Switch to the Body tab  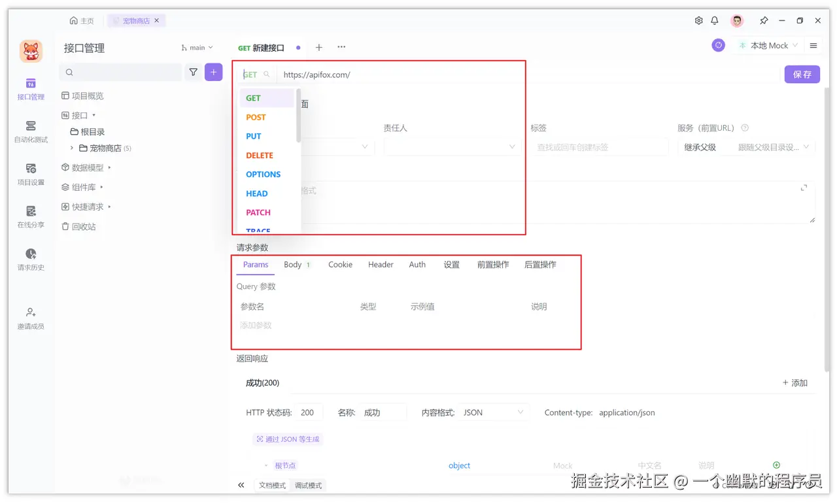(x=298, y=265)
